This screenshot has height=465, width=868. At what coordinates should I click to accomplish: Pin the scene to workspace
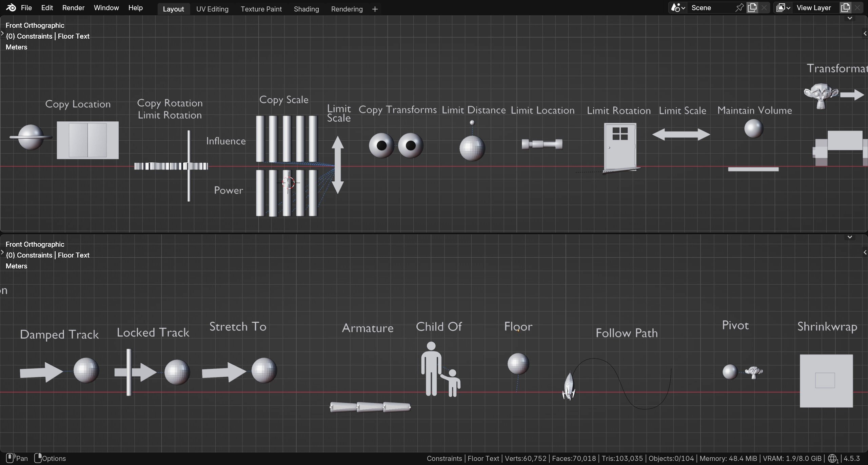739,8
